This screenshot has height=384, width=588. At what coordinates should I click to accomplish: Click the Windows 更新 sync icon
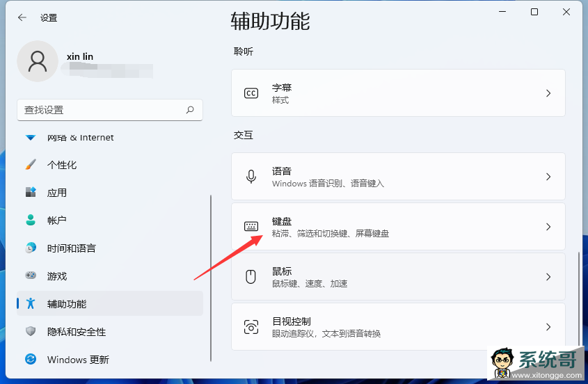point(31,359)
